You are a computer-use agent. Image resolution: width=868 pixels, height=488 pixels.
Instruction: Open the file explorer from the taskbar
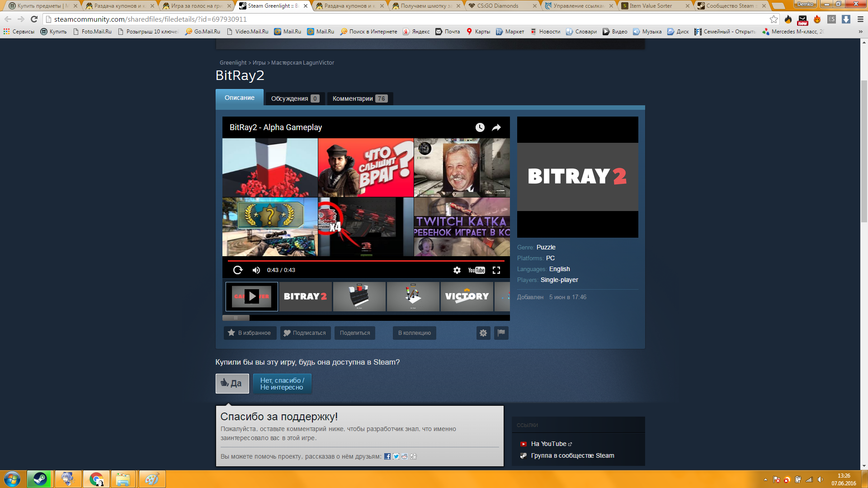(x=123, y=479)
